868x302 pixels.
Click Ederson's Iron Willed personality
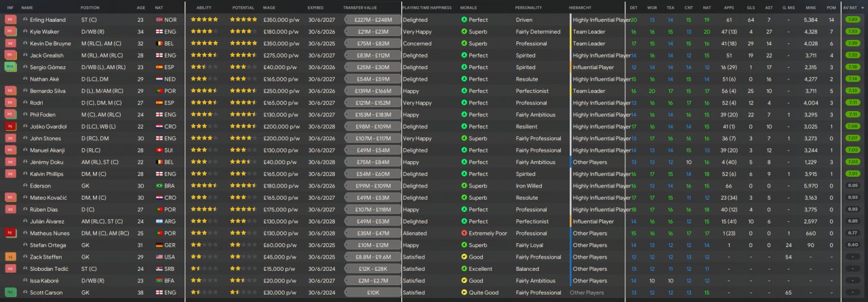pos(529,186)
